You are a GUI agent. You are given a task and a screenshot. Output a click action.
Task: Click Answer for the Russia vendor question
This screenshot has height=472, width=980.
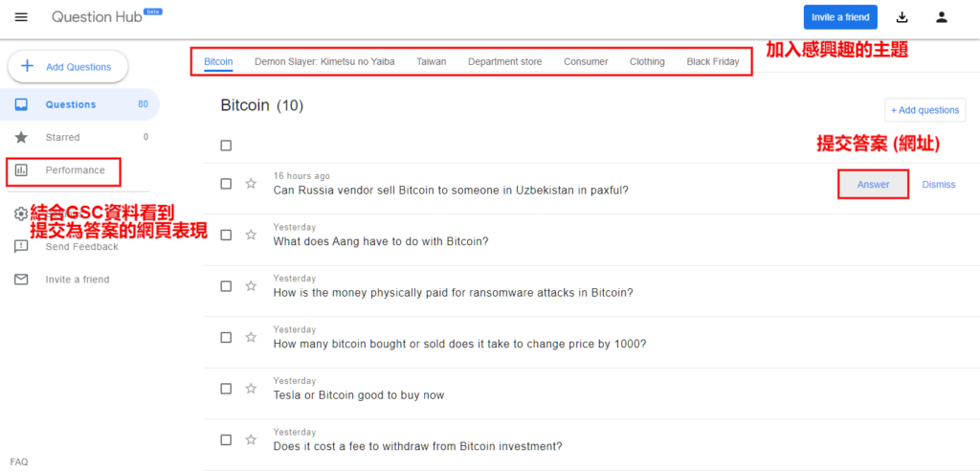point(873,185)
